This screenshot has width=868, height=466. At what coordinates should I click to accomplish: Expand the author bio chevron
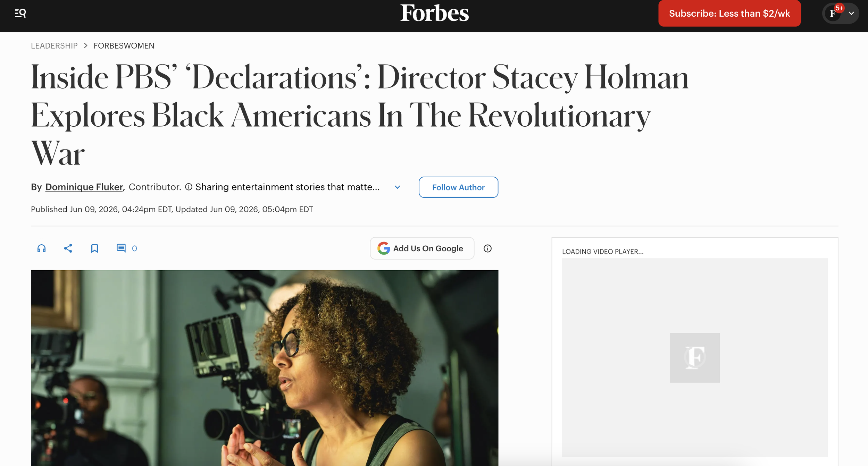(x=398, y=187)
